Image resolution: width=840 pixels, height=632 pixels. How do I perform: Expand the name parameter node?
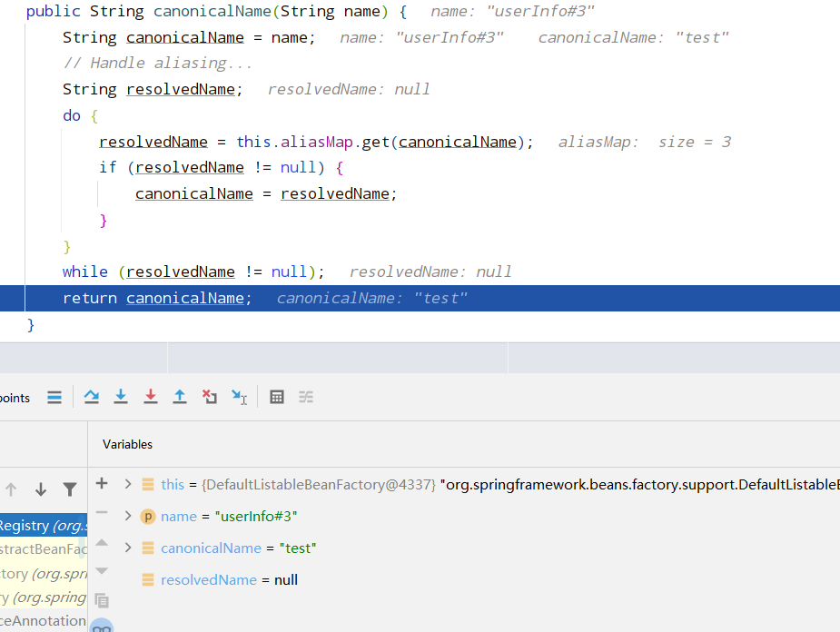pyautogui.click(x=128, y=516)
